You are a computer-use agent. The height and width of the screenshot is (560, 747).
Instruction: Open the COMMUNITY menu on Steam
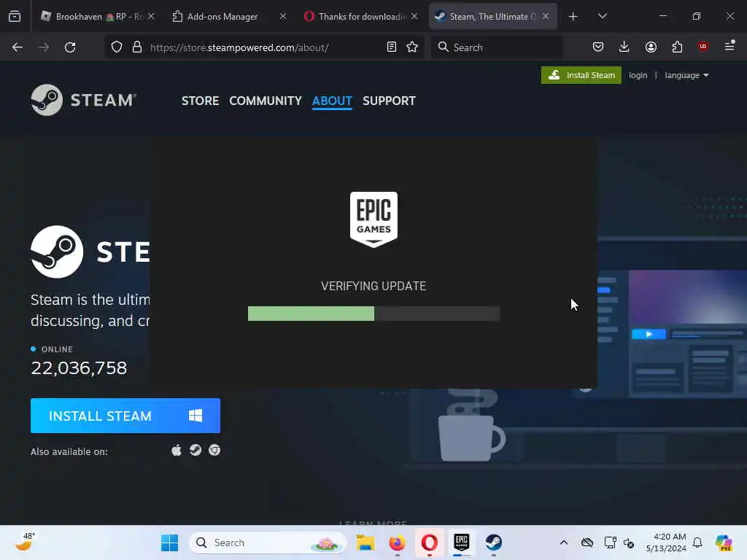point(266,101)
